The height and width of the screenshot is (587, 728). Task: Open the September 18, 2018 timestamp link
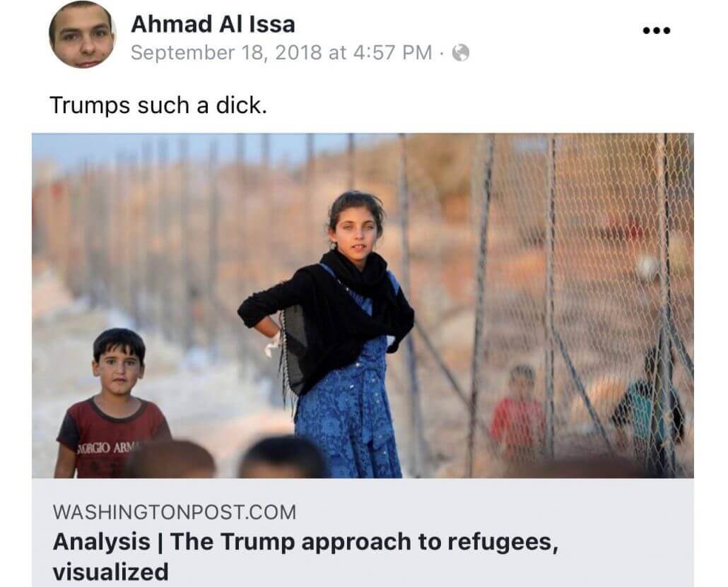click(281, 52)
